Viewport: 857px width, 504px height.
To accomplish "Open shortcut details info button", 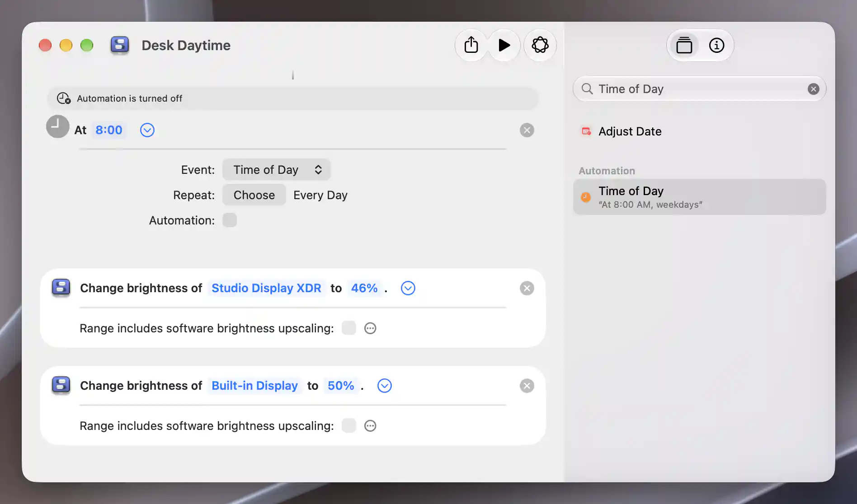I will [x=716, y=45].
